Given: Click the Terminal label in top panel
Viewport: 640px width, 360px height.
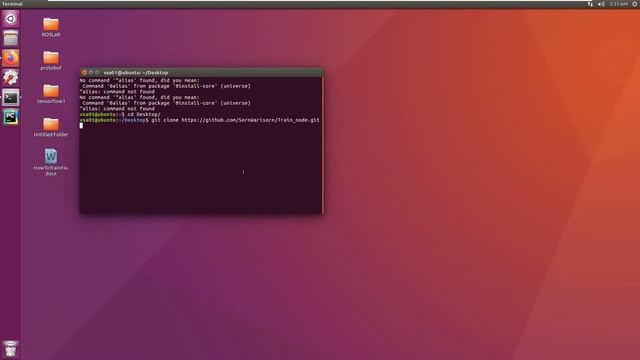Looking at the screenshot, I should coord(12,4).
